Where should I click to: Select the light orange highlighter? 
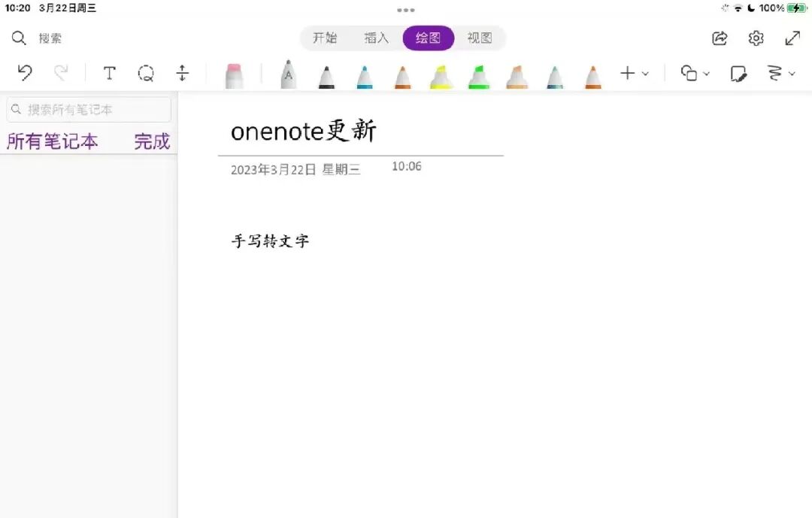coord(517,77)
